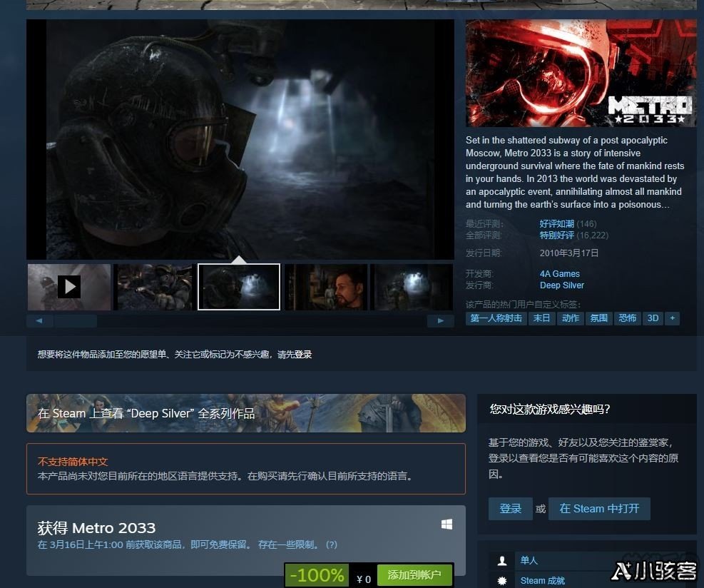The height and width of the screenshot is (588, 704).
Task: Click 登录 link in wishlist notice
Action: tap(303, 355)
